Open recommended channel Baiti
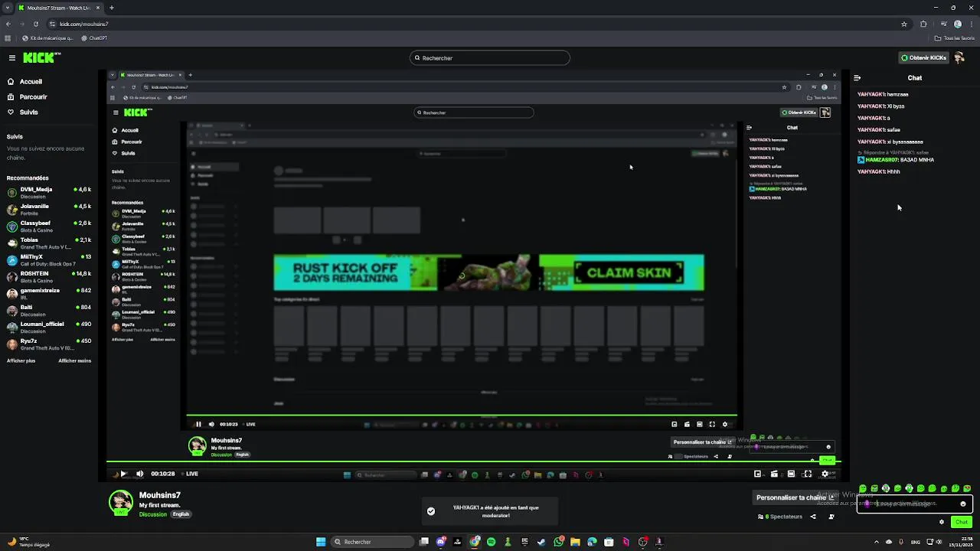This screenshot has width=980, height=551. [x=49, y=311]
